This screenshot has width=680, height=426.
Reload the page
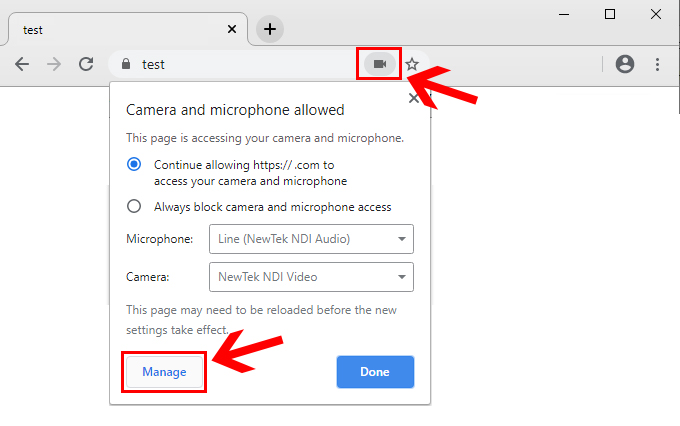[x=86, y=64]
